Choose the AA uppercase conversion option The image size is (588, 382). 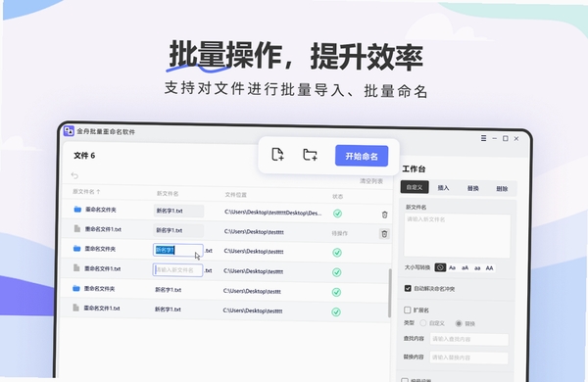point(489,268)
